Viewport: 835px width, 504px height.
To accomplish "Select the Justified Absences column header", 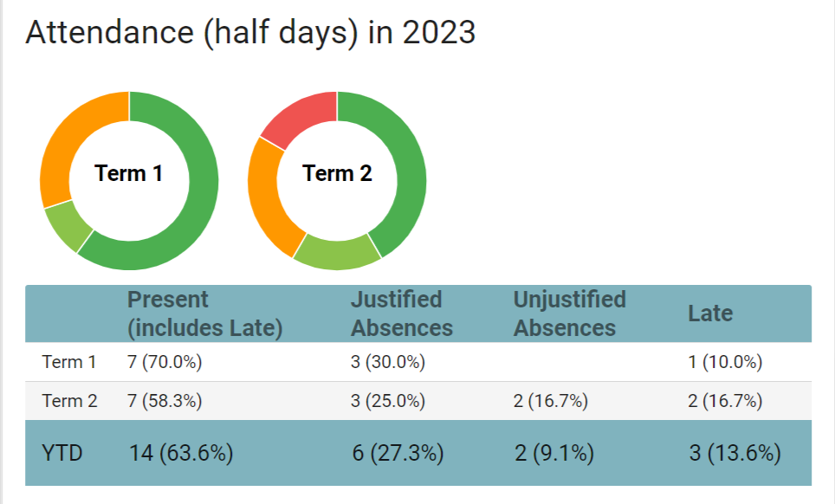I will (401, 313).
